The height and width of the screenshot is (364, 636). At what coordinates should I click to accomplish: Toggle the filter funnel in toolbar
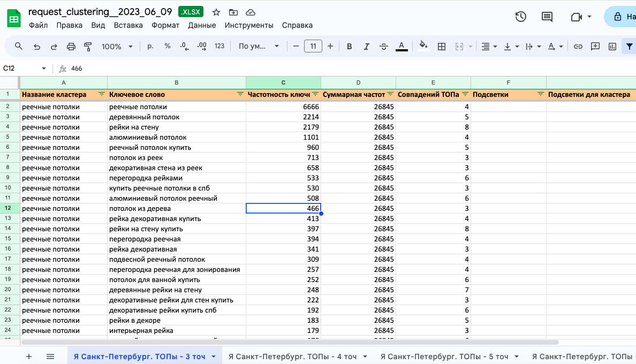pos(629,47)
